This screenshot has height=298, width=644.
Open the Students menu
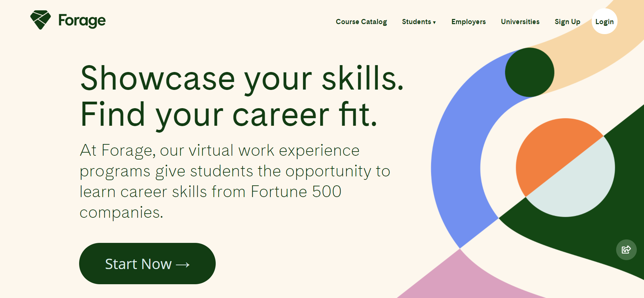pyautogui.click(x=416, y=22)
